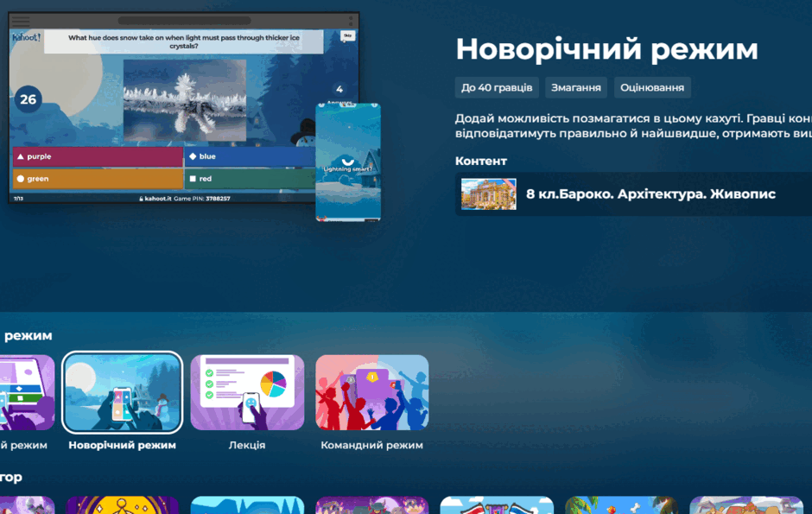Click the Skip button in the preview
The height and width of the screenshot is (514, 812).
coord(348,35)
